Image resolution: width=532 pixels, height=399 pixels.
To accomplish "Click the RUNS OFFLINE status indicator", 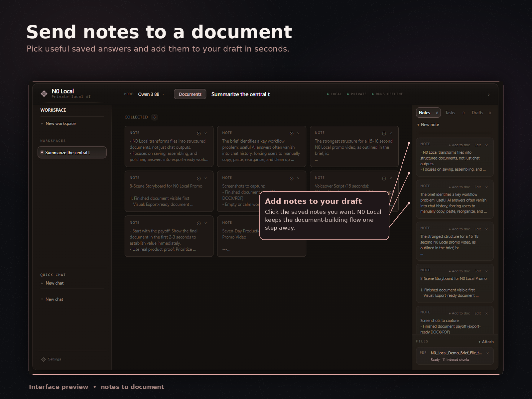I will click(387, 94).
